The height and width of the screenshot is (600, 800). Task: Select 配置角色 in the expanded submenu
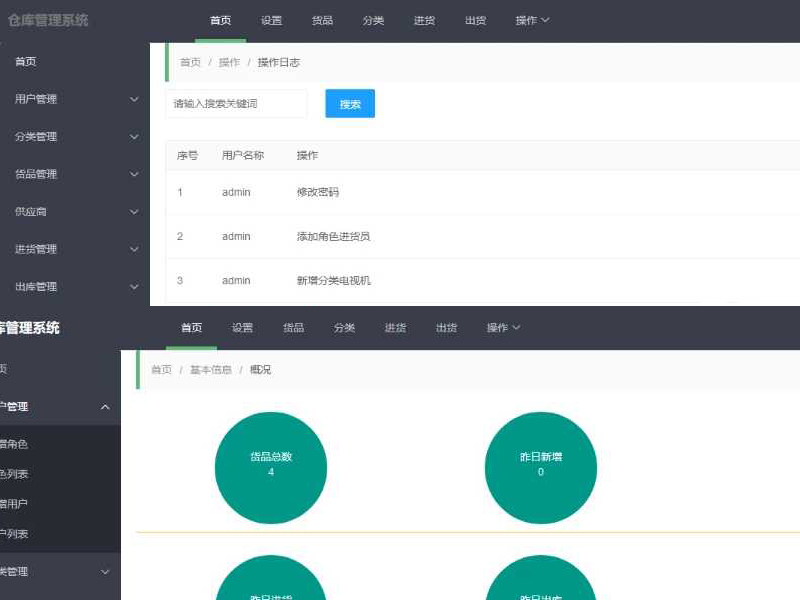click(14, 444)
